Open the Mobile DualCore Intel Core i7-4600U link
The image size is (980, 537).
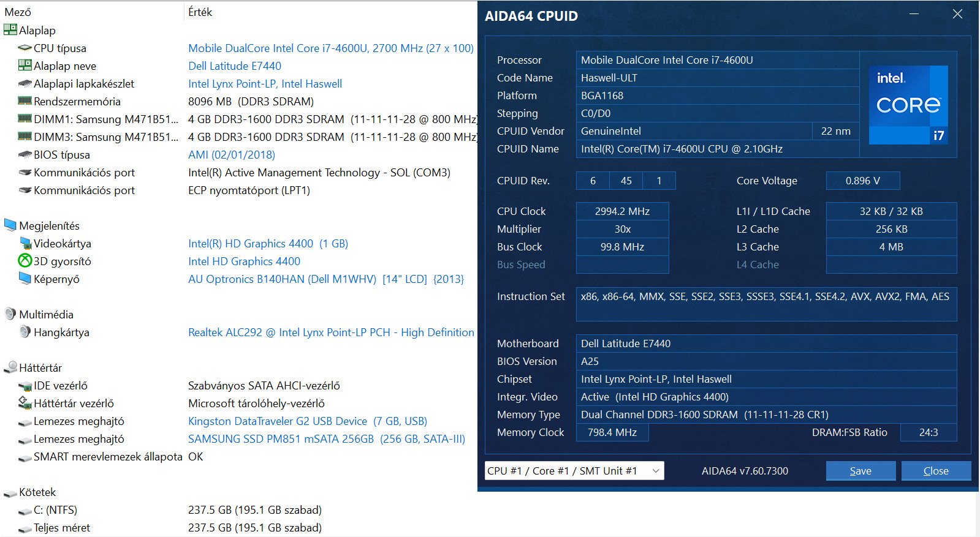(331, 48)
